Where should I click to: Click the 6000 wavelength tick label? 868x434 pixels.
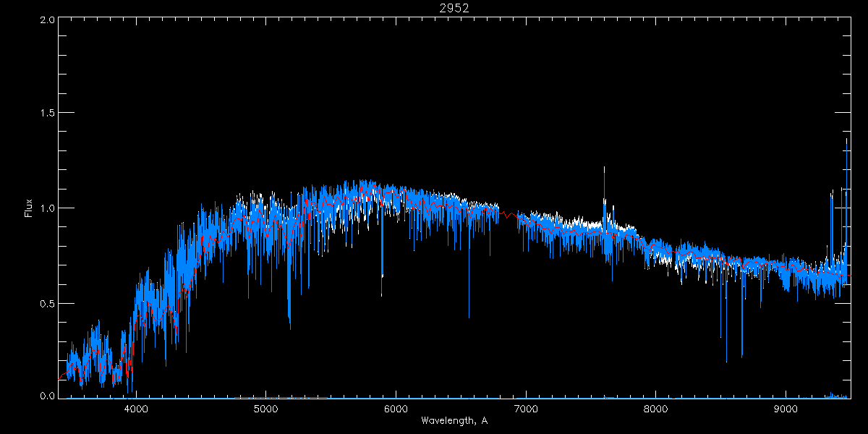click(396, 409)
